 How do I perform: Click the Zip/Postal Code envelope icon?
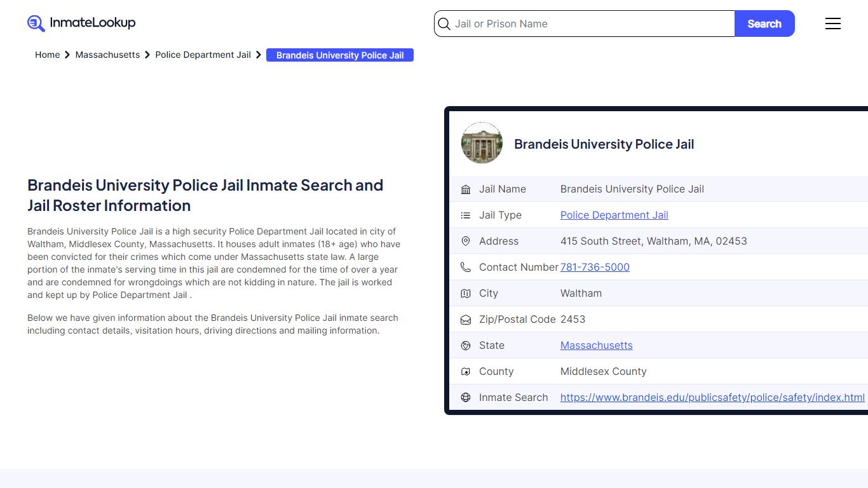click(x=466, y=320)
